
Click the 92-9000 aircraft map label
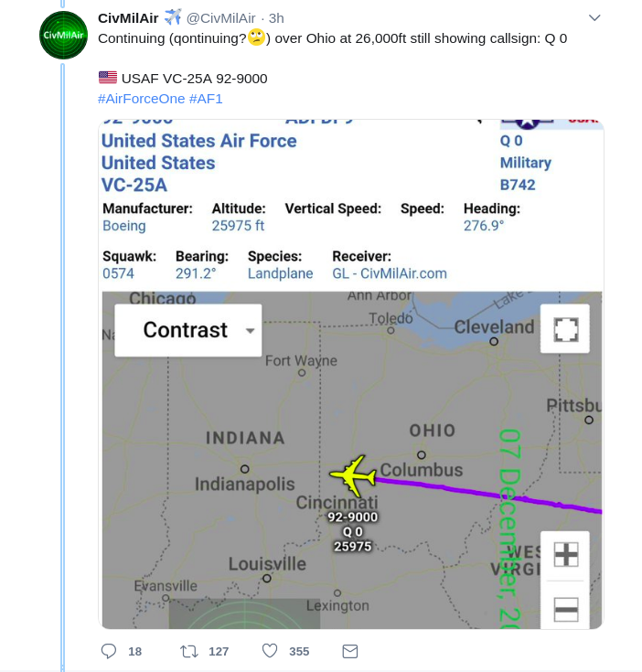(352, 517)
